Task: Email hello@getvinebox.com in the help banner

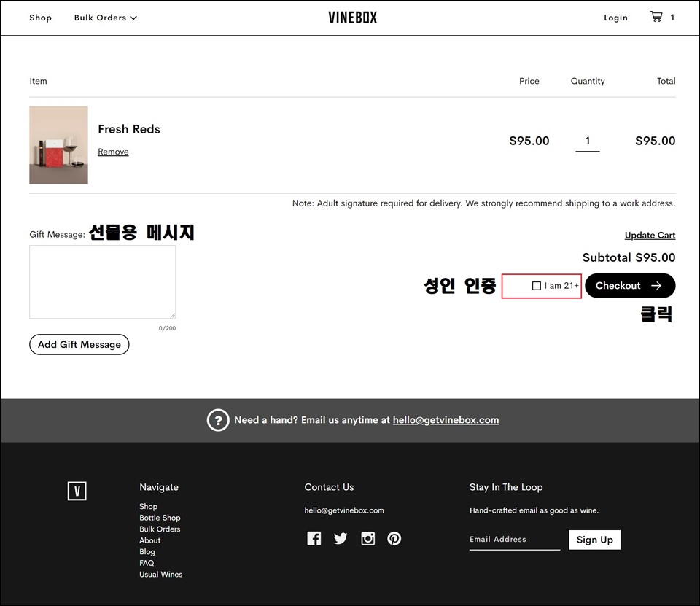Action: coord(446,420)
